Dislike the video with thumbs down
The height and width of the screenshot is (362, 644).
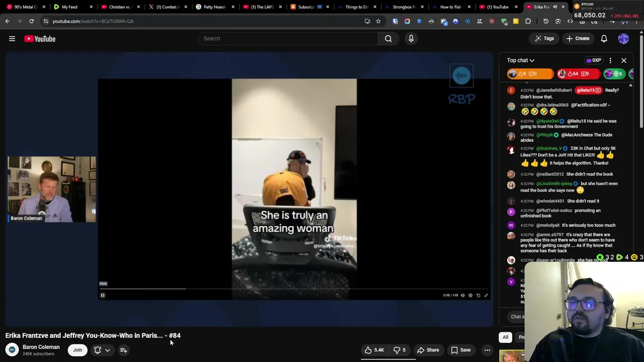(x=399, y=350)
